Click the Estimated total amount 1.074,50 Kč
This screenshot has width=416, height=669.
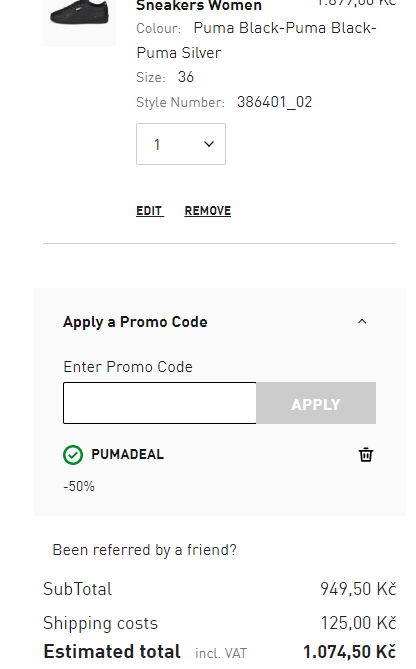tap(349, 652)
